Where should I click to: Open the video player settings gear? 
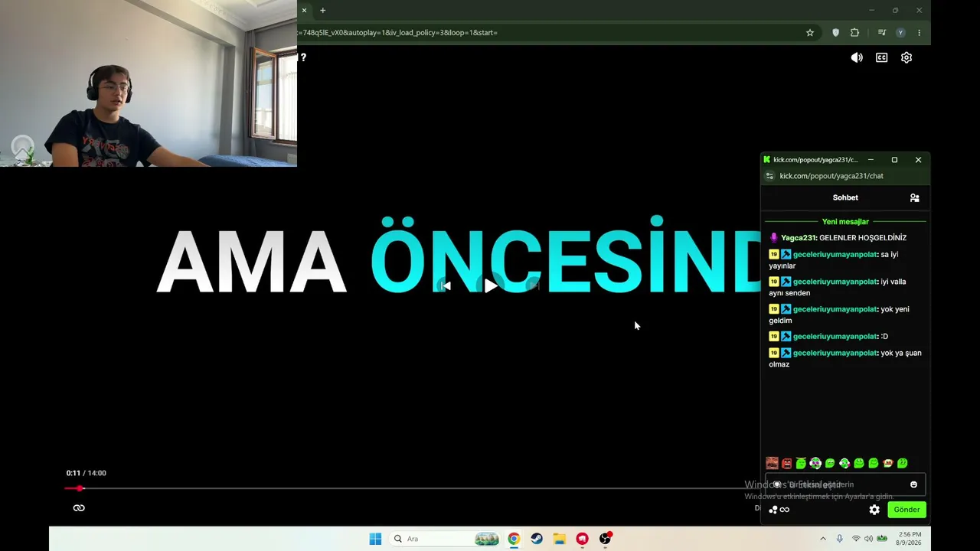click(906, 57)
